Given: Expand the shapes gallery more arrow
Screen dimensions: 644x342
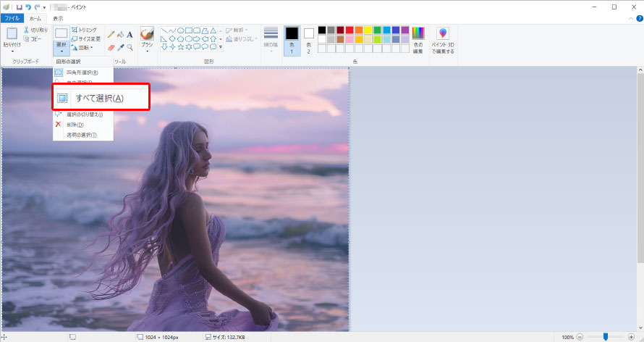Looking at the screenshot, I should pyautogui.click(x=221, y=47).
